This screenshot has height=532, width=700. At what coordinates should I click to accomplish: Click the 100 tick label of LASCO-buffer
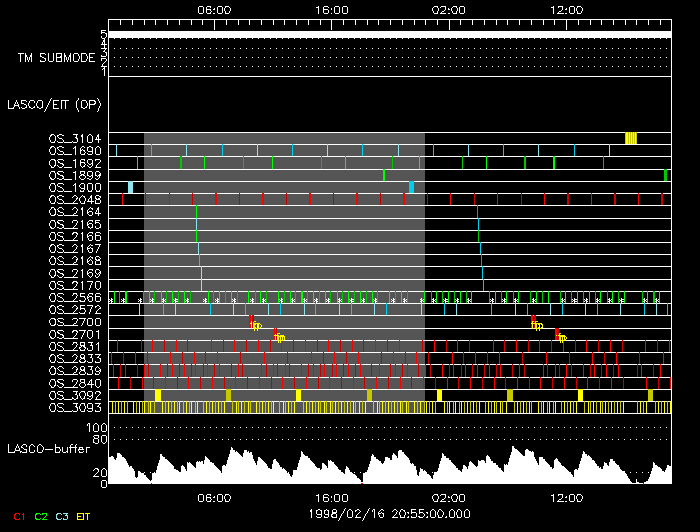tap(96, 428)
